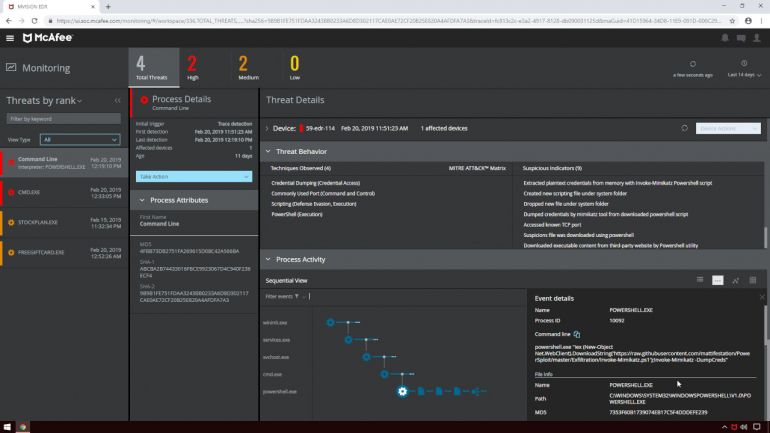Click the wininit.exe process node
The height and width of the screenshot is (433, 770).
pos(330,322)
